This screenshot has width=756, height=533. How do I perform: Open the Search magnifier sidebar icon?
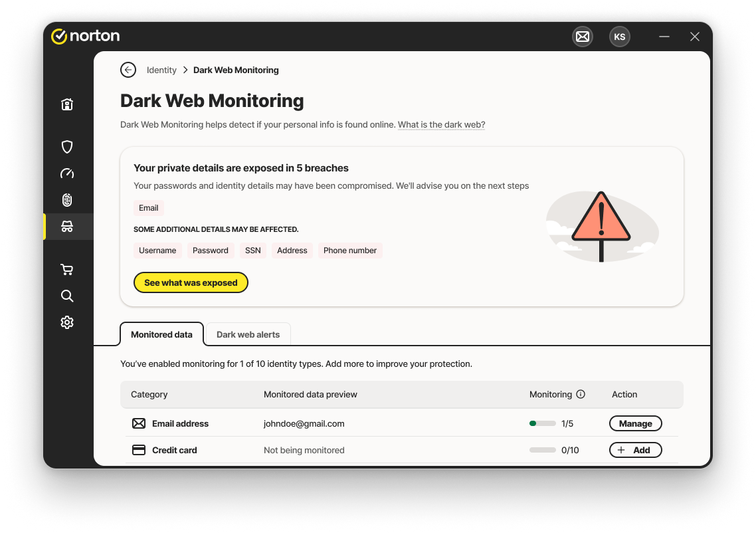pos(67,296)
